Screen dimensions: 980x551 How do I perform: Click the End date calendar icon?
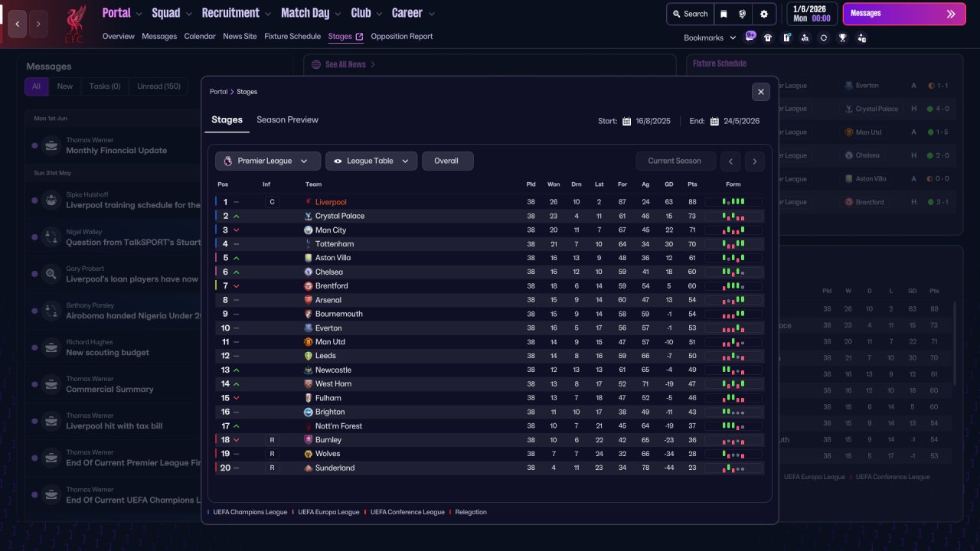714,121
